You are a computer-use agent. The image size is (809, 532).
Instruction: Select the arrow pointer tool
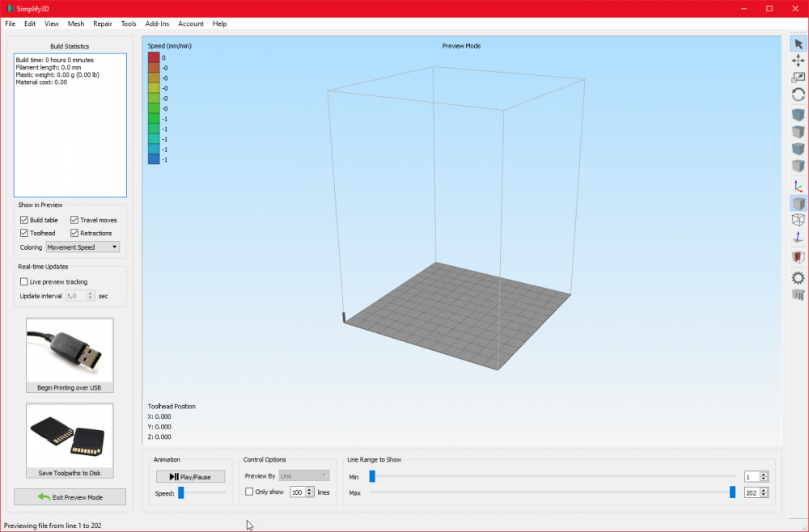[x=798, y=44]
